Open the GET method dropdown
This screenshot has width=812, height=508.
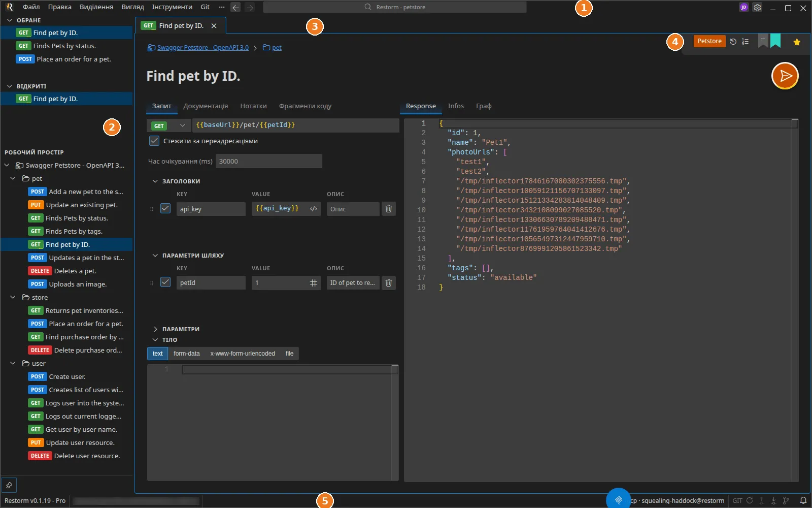[169, 125]
